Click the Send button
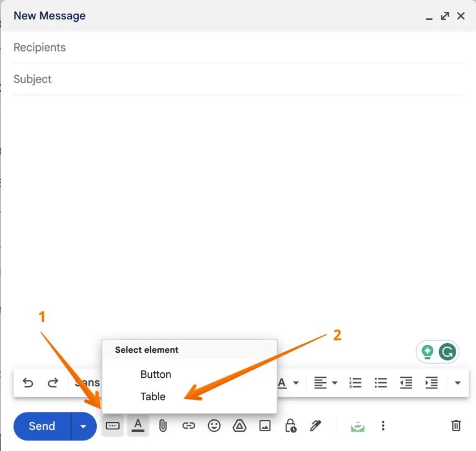The height and width of the screenshot is (451, 476). (42, 426)
